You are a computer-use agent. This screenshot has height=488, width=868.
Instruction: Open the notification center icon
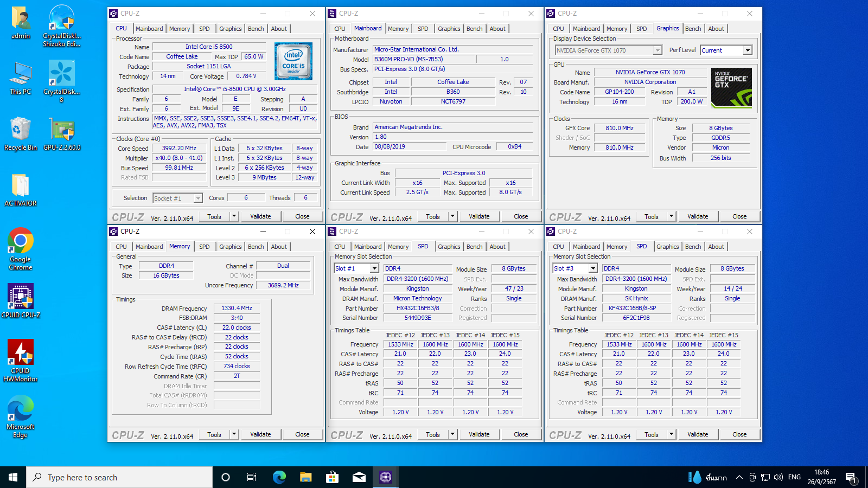pos(851,477)
